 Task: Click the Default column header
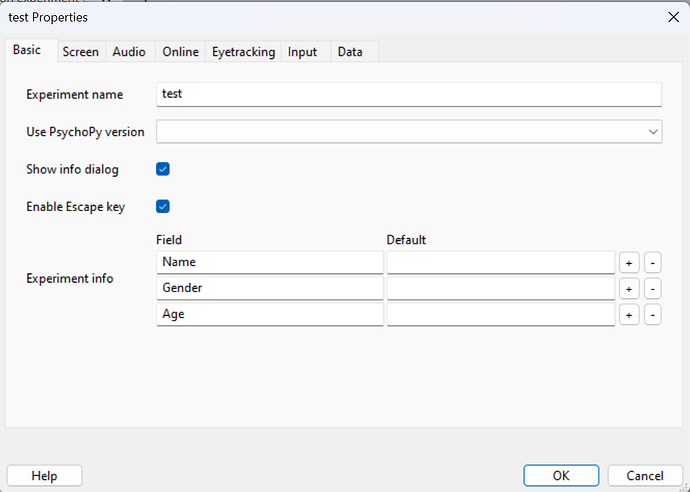406,240
